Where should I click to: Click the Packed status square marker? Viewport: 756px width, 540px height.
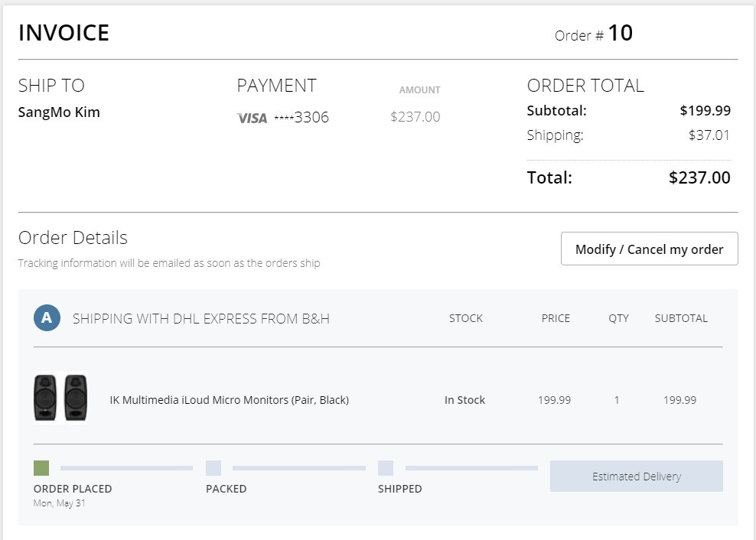(213, 468)
